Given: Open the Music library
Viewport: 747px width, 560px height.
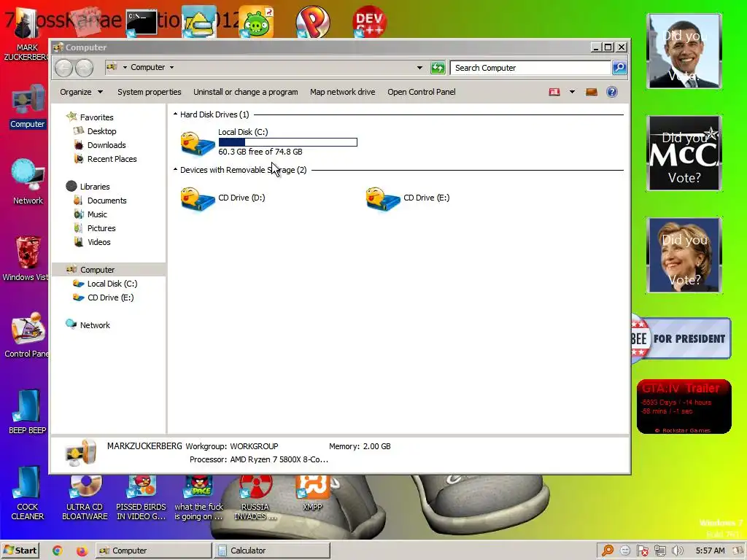Looking at the screenshot, I should coord(97,214).
